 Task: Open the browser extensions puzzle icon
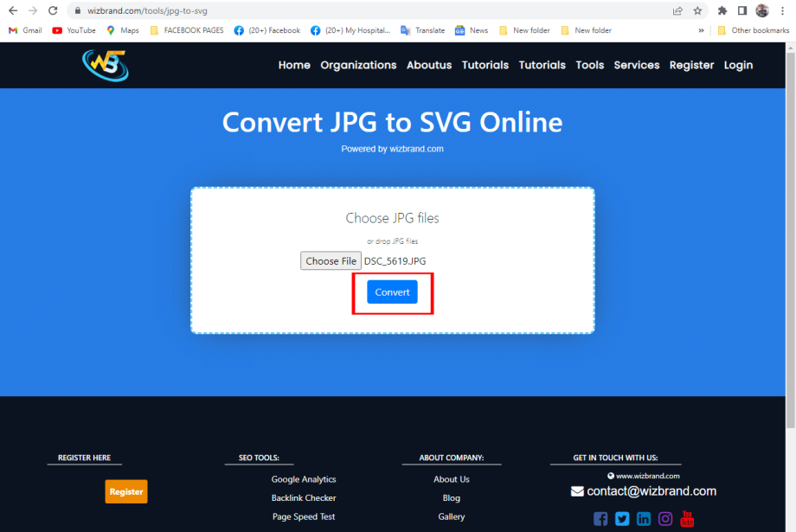722,11
